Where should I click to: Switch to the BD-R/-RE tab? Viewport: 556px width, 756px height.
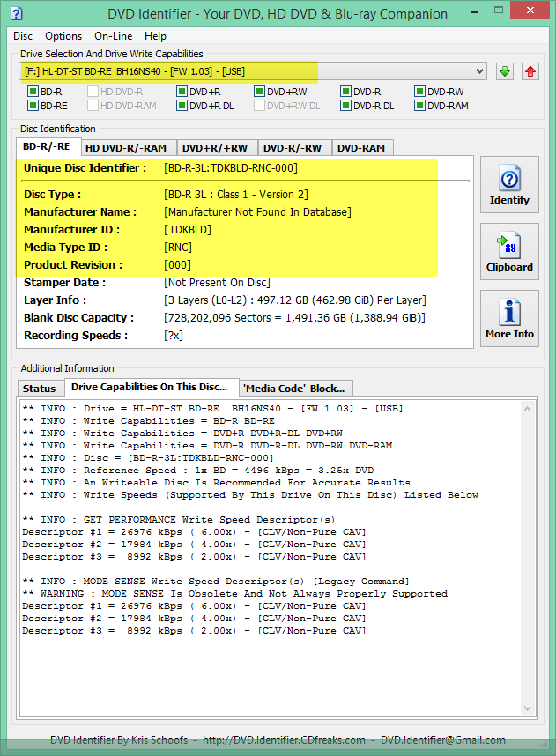tap(47, 146)
